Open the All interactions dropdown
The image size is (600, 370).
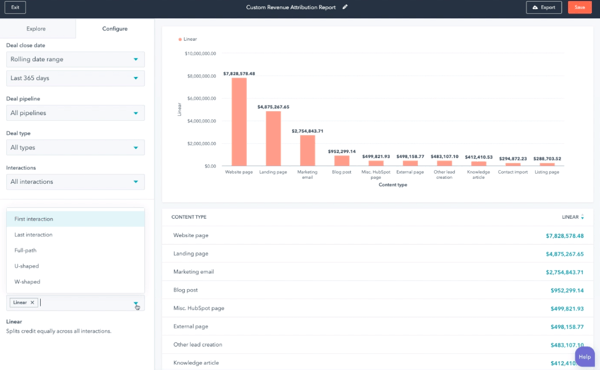[75, 182]
